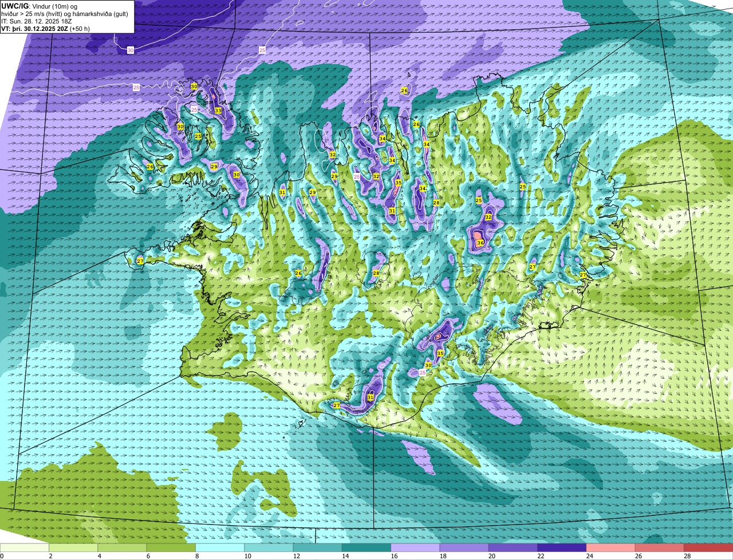Click the pale yellow 0–2 legend swatch
This screenshot has height=560, width=733.
pos(25,547)
